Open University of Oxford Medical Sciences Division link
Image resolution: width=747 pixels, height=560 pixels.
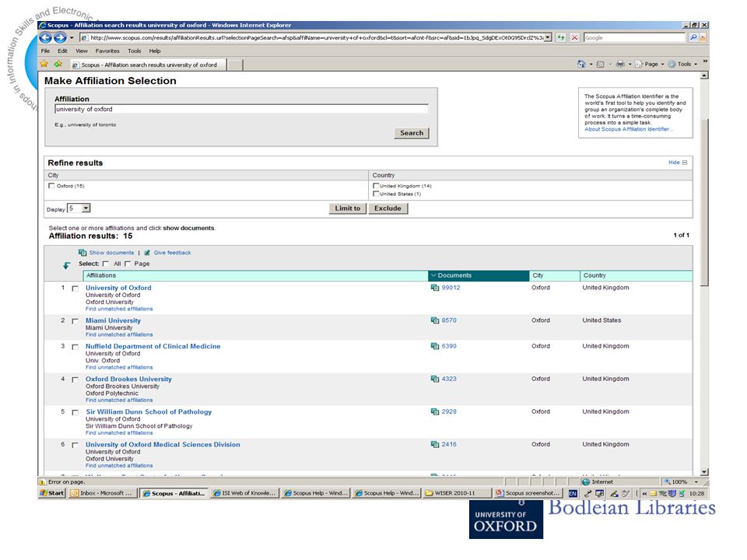coord(163,444)
